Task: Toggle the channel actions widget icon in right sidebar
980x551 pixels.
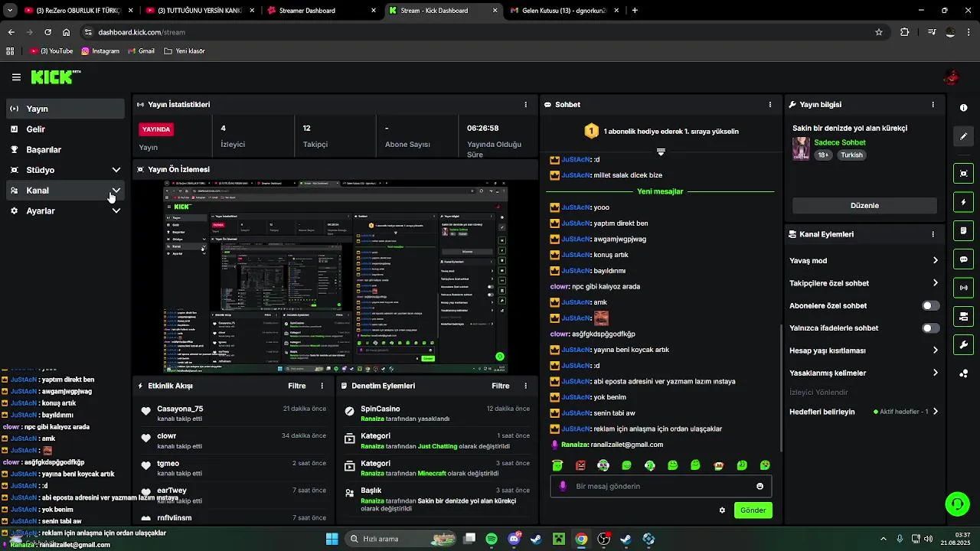Action: point(963,316)
